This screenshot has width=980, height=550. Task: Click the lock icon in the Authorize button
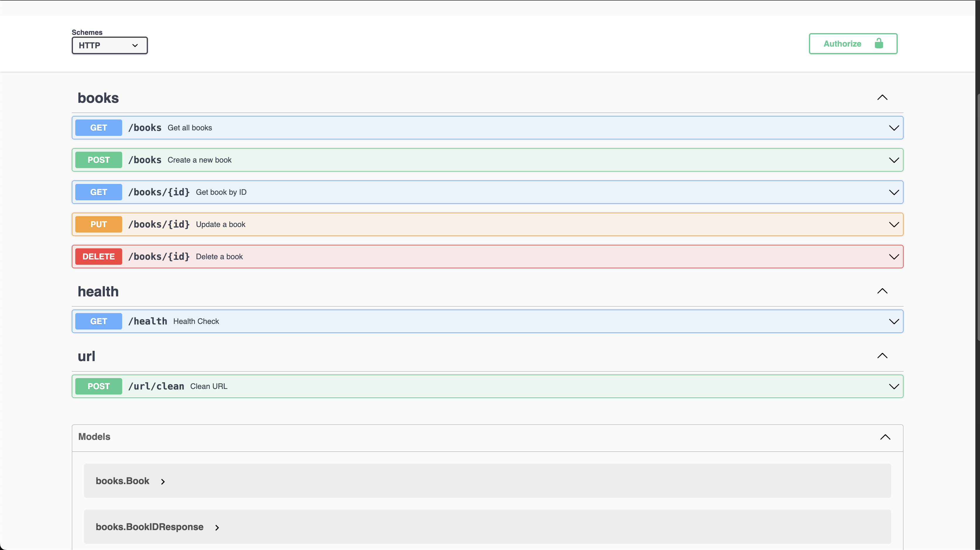pos(878,43)
